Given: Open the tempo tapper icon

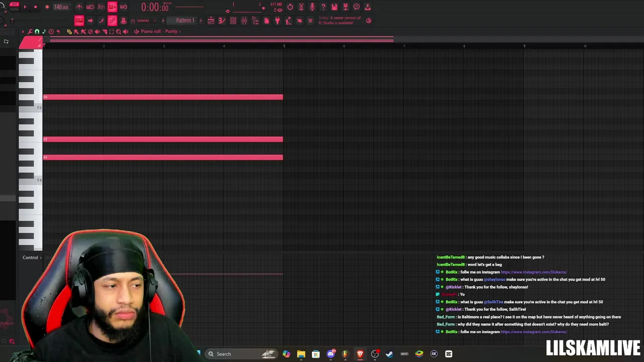Looking at the screenshot, I should tap(288, 21).
